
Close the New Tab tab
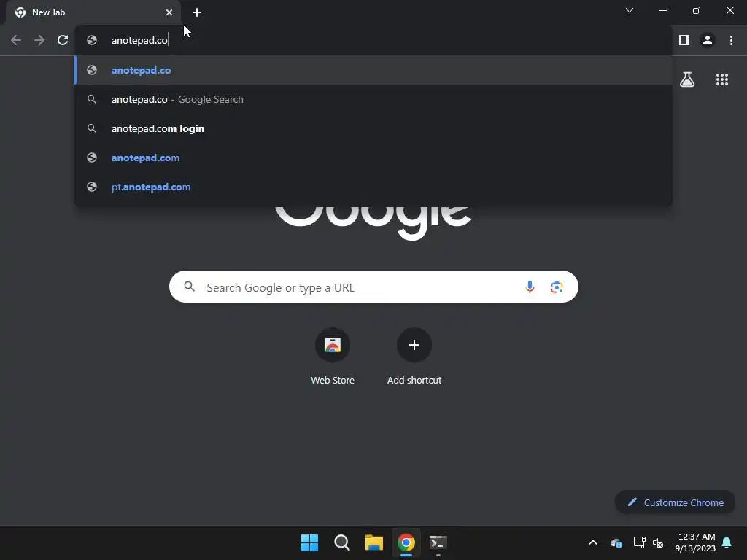click(x=169, y=12)
